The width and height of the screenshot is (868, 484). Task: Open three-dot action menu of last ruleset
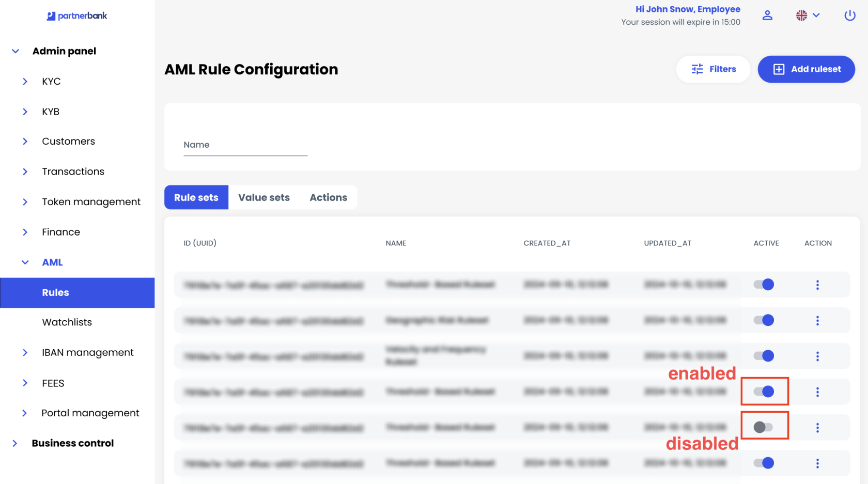tap(817, 463)
